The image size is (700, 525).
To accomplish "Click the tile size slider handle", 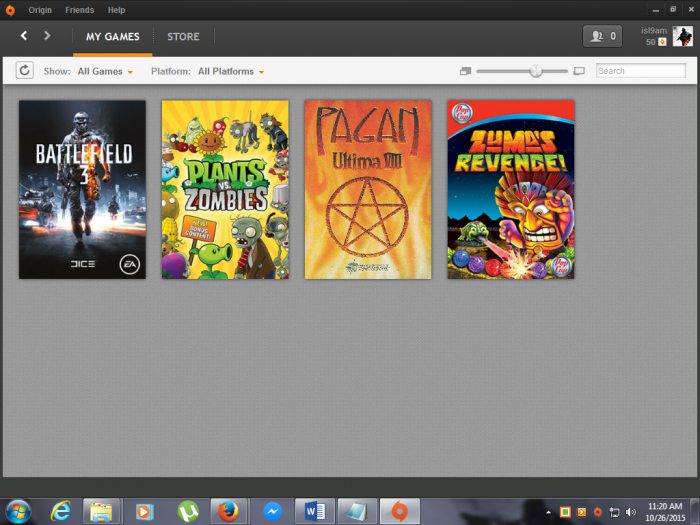I will tap(536, 71).
